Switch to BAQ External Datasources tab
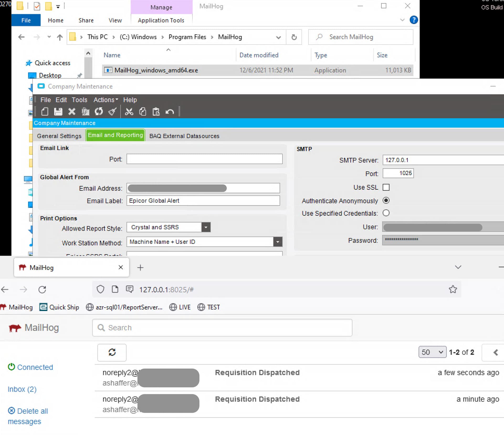The height and width of the screenshot is (435, 504). pyautogui.click(x=184, y=136)
